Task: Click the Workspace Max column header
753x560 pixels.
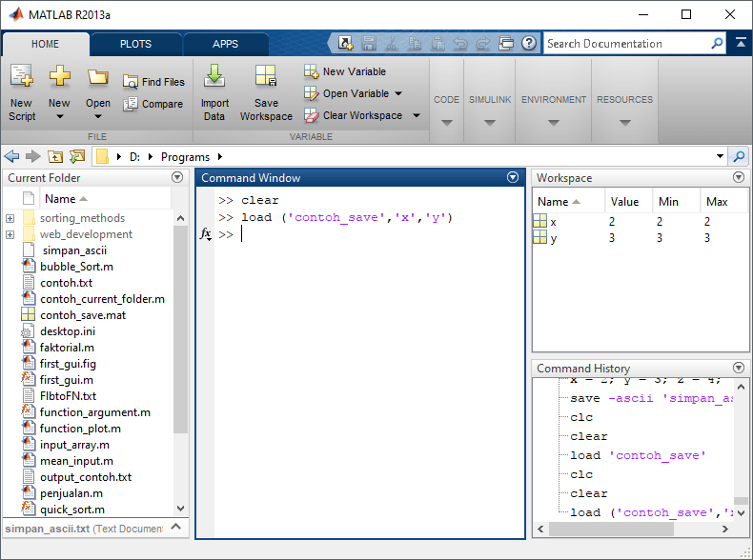Action: [x=717, y=202]
